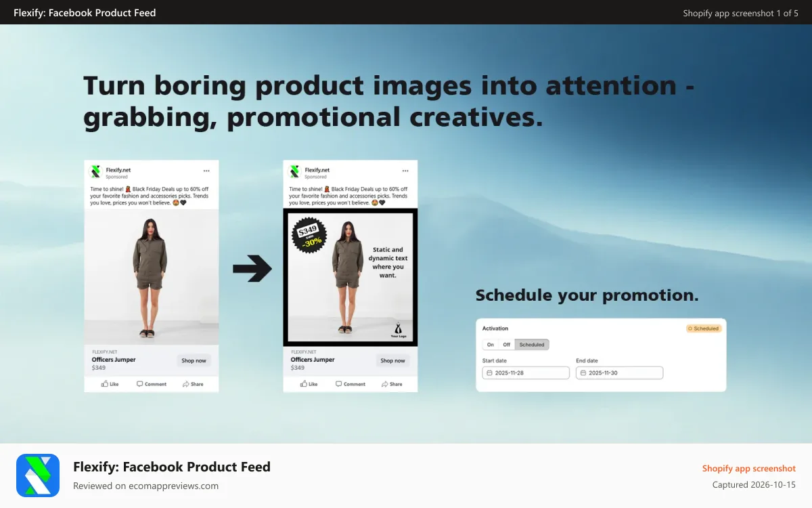The image size is (812, 508).
Task: Click the 'Start date' field label
Action: point(495,361)
